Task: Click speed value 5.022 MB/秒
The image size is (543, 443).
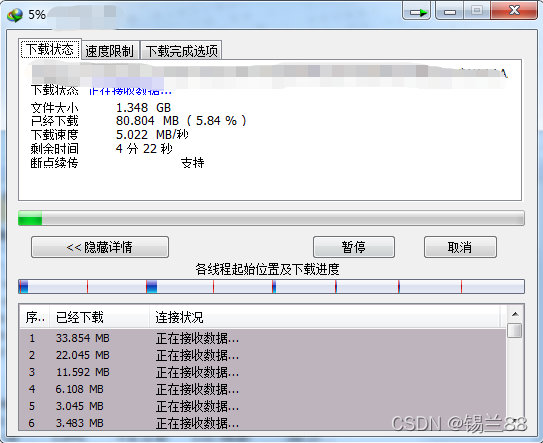Action: (152, 134)
